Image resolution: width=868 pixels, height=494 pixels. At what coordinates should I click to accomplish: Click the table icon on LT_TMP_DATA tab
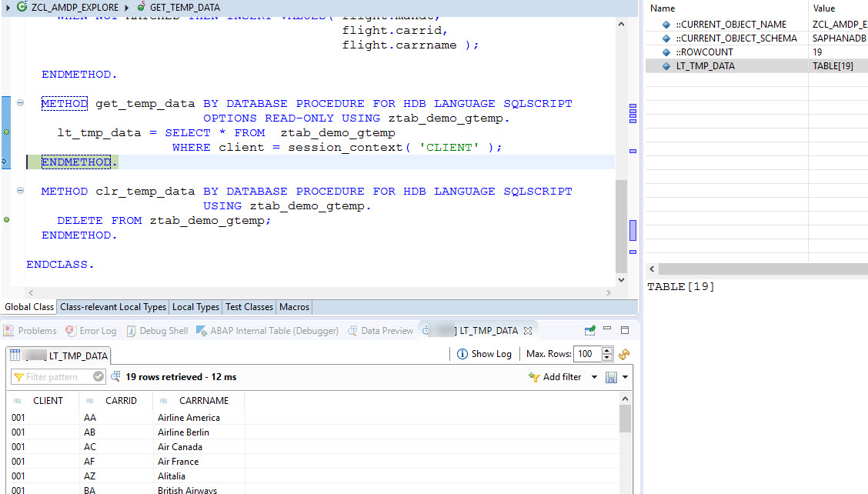pyautogui.click(x=15, y=356)
